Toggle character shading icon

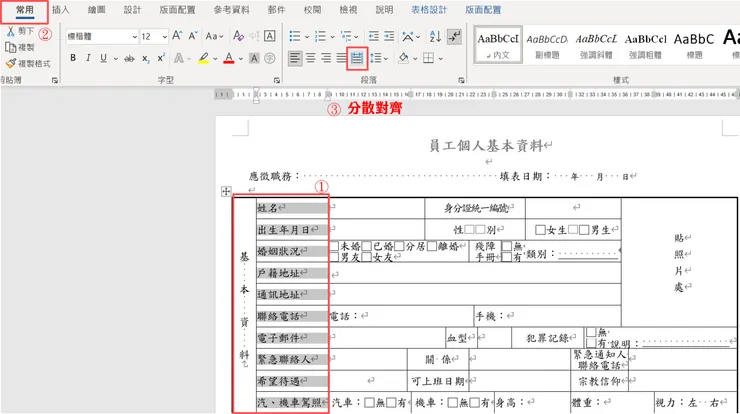(x=254, y=59)
